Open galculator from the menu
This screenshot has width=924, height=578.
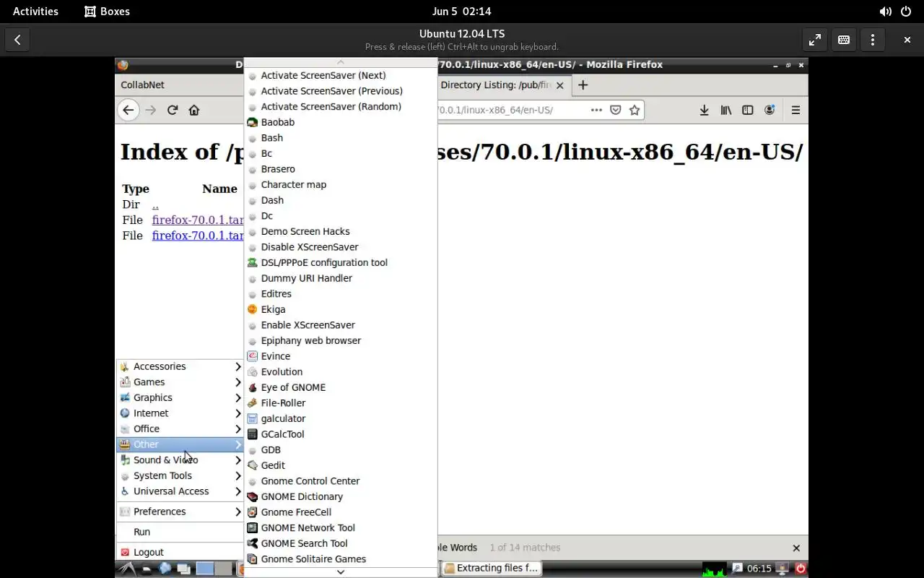340,418
